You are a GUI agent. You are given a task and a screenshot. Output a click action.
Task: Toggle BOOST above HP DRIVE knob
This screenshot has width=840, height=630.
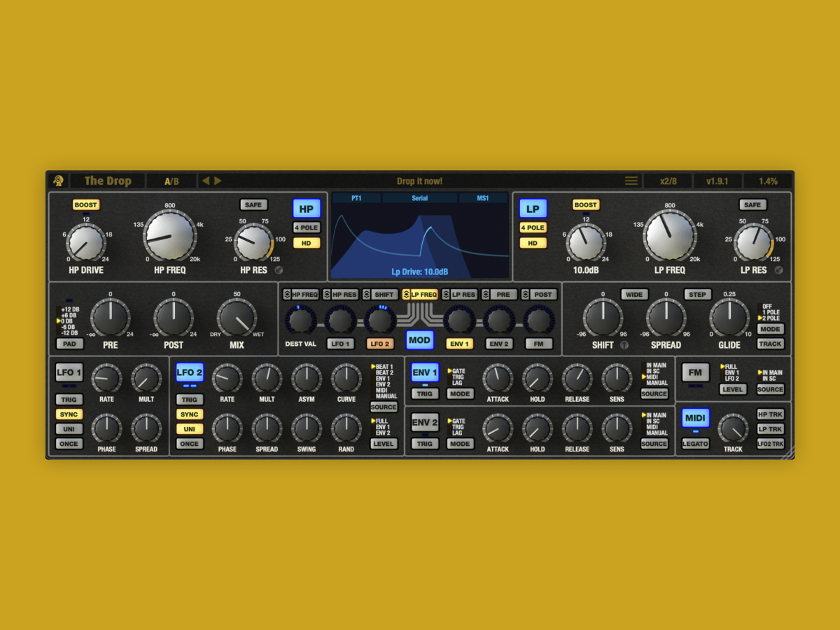click(86, 205)
